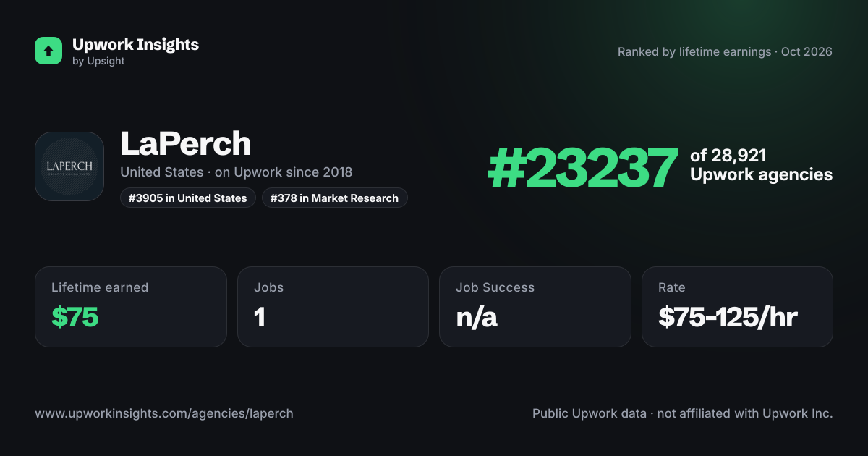This screenshot has width=868, height=456.
Task: Select the Job Success n/a card
Action: tap(535, 307)
